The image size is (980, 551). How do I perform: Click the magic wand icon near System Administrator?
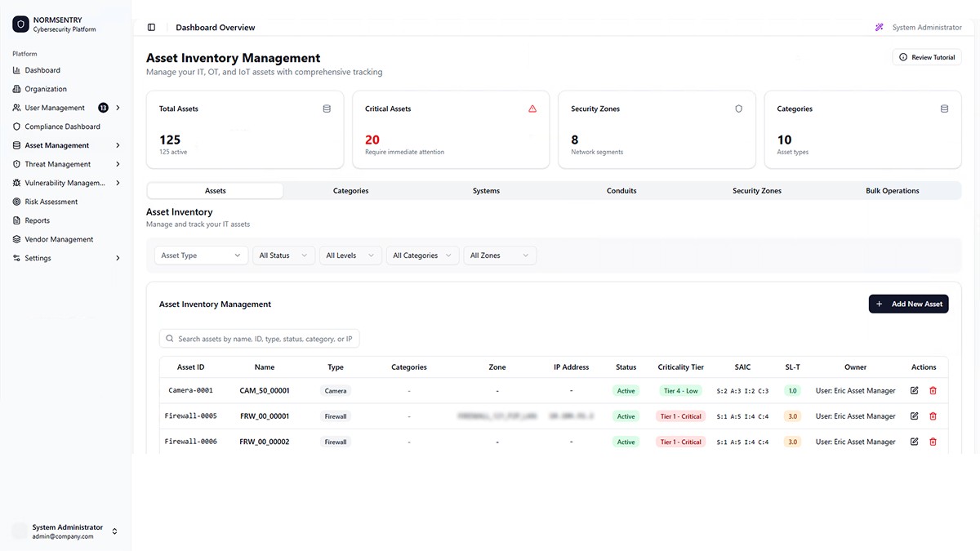point(879,27)
